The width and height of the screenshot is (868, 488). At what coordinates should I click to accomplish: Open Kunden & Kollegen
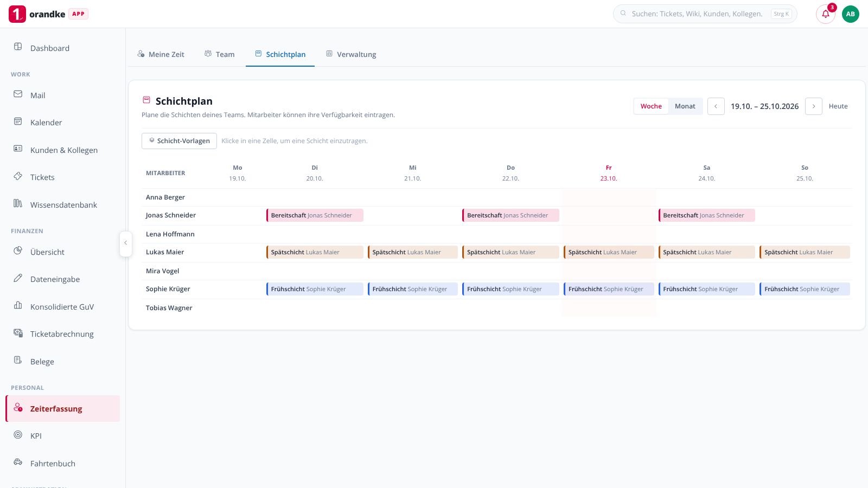coord(63,150)
